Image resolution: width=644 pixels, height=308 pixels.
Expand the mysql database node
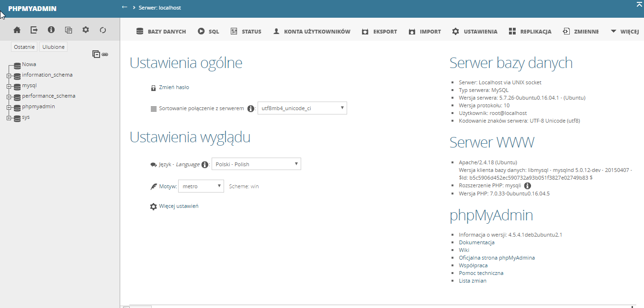[9, 86]
